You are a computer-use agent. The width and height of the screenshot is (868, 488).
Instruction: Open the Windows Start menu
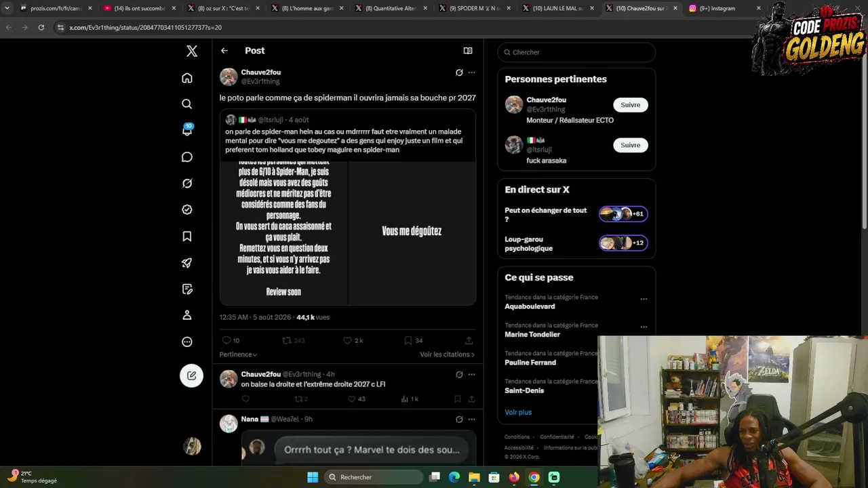click(313, 477)
